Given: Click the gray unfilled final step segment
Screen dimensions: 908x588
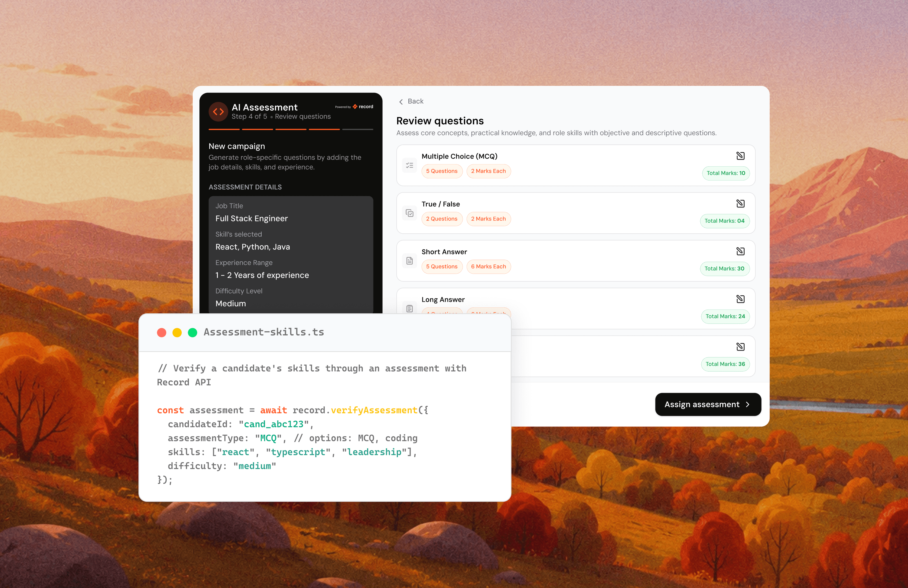Looking at the screenshot, I should 357,130.
